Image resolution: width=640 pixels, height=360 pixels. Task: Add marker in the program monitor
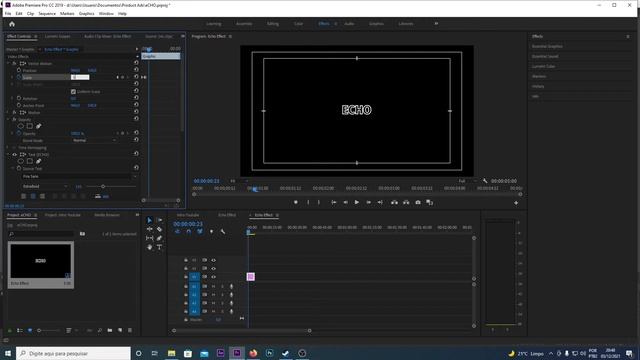296,202
